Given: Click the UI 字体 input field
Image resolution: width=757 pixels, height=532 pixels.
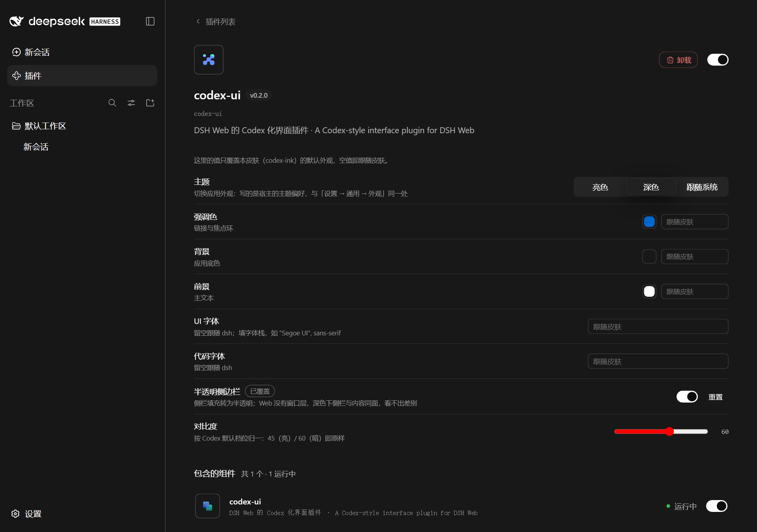Looking at the screenshot, I should coord(658,327).
